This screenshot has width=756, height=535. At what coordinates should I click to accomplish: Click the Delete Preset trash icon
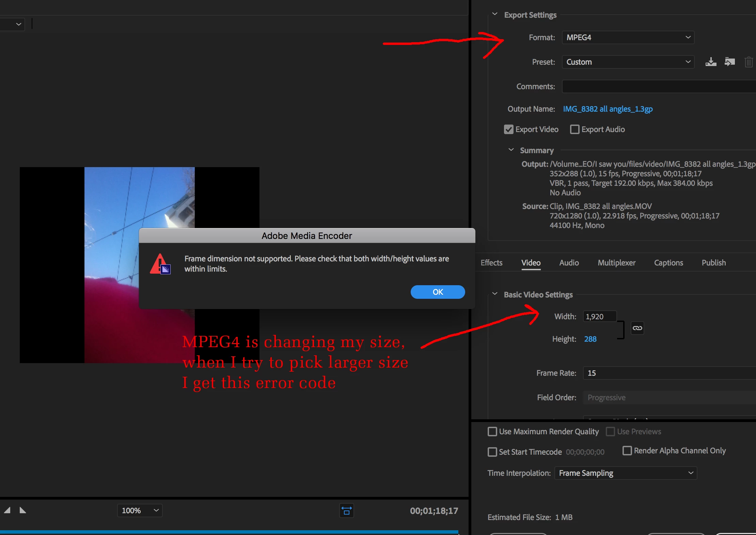click(x=748, y=62)
